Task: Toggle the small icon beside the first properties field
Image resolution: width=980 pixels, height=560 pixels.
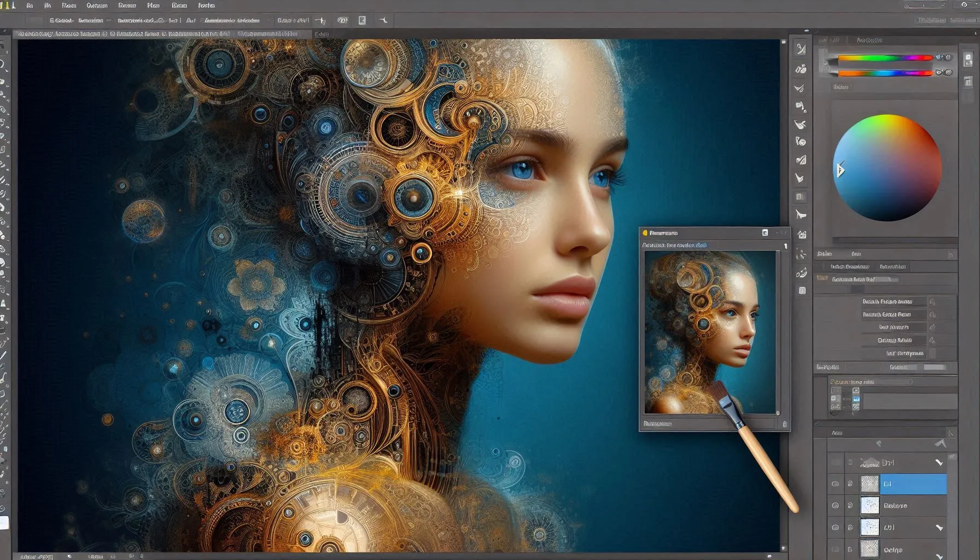Action: point(932,302)
